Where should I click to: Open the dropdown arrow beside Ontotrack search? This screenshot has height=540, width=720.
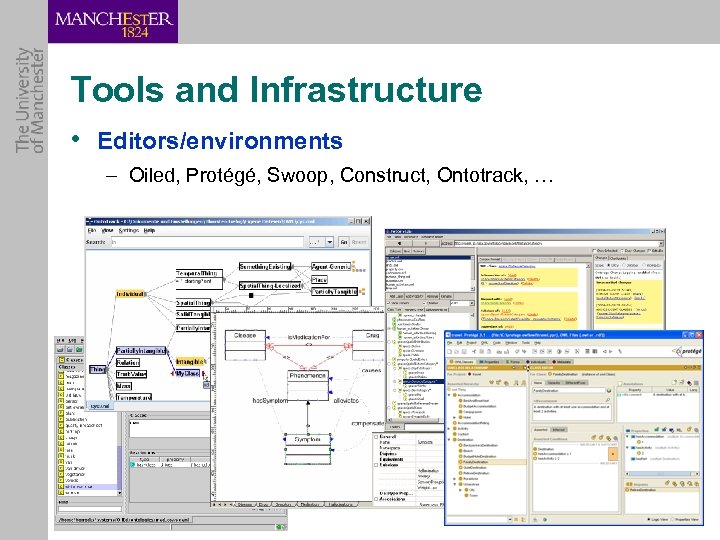point(330,242)
